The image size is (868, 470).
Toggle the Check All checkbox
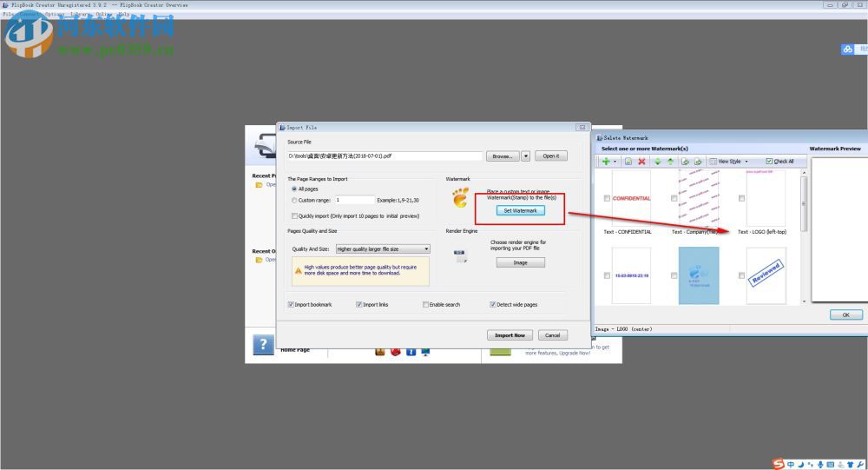(x=769, y=162)
